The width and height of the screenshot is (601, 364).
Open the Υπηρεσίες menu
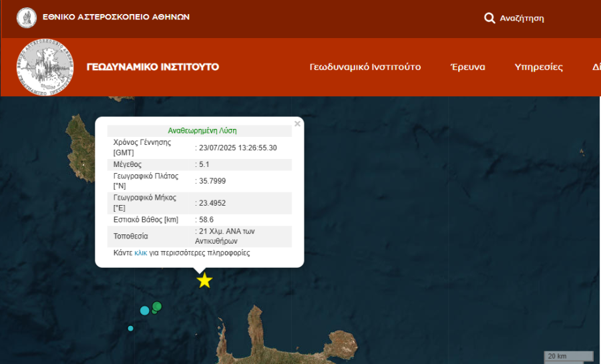coord(538,67)
